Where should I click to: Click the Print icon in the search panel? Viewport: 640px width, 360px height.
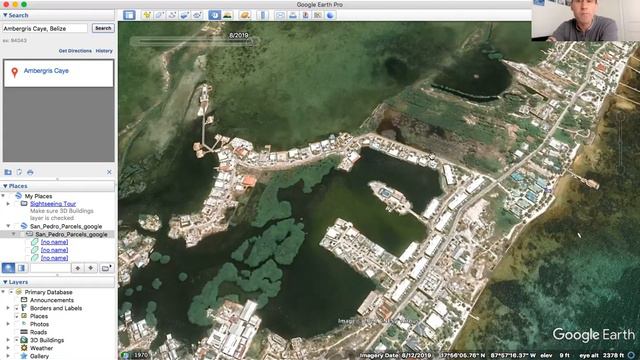pos(30,172)
